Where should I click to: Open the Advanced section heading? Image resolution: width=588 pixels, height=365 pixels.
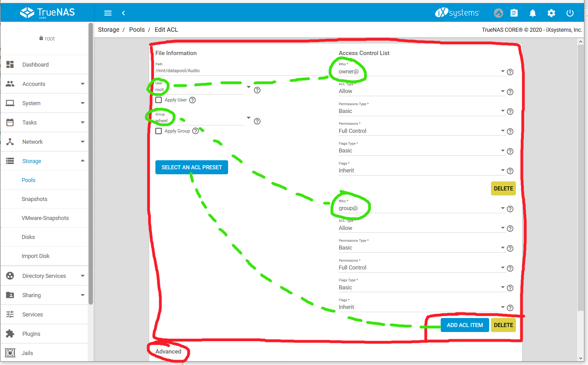pyautogui.click(x=168, y=352)
